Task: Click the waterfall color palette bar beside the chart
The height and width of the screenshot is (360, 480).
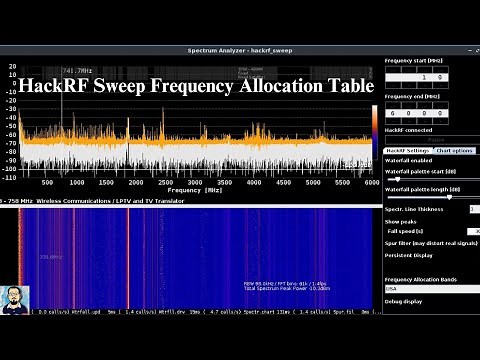Action: point(375,132)
